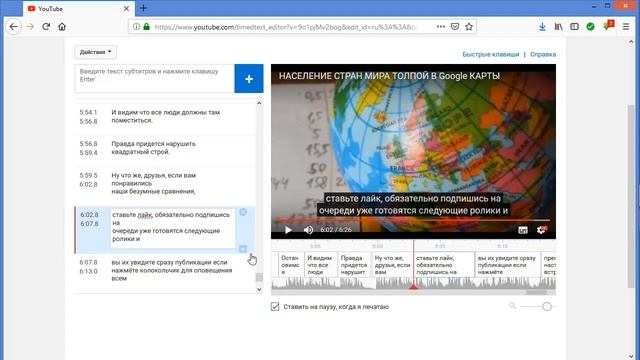
Task: Click the extension icon with red badge
Action: [608, 26]
